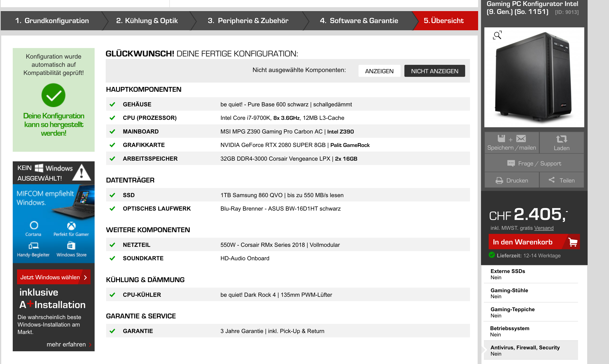The width and height of the screenshot is (609, 364).
Task: Open Betriebssystem sidebar entry
Action: (531, 331)
